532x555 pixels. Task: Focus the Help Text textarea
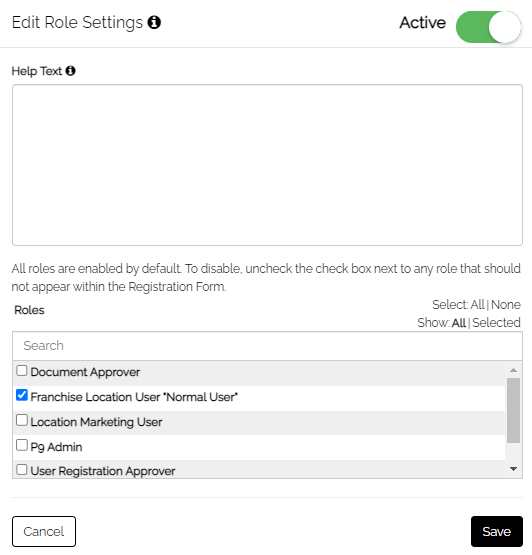[267, 165]
